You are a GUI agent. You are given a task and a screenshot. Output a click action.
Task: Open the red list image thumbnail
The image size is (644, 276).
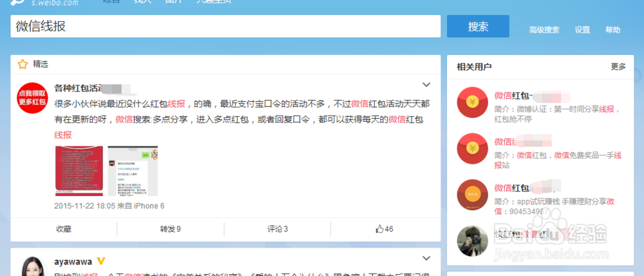click(x=79, y=171)
